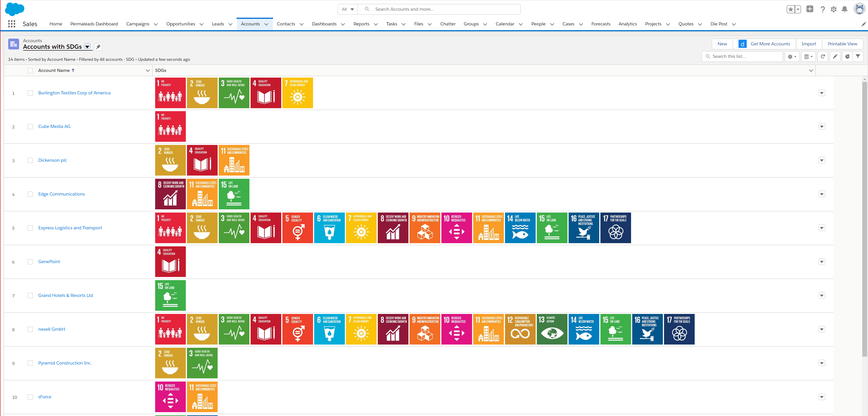Select the checkbox next to nexell GmbH

click(30, 329)
